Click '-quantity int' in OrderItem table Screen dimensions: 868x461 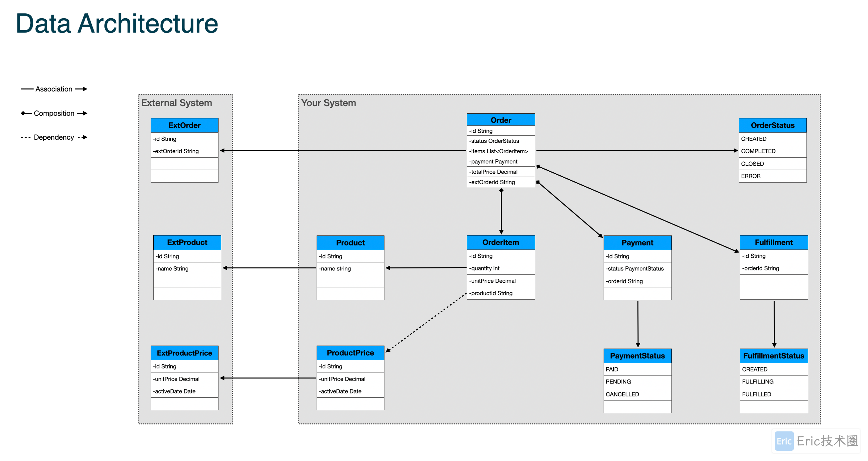click(x=501, y=268)
